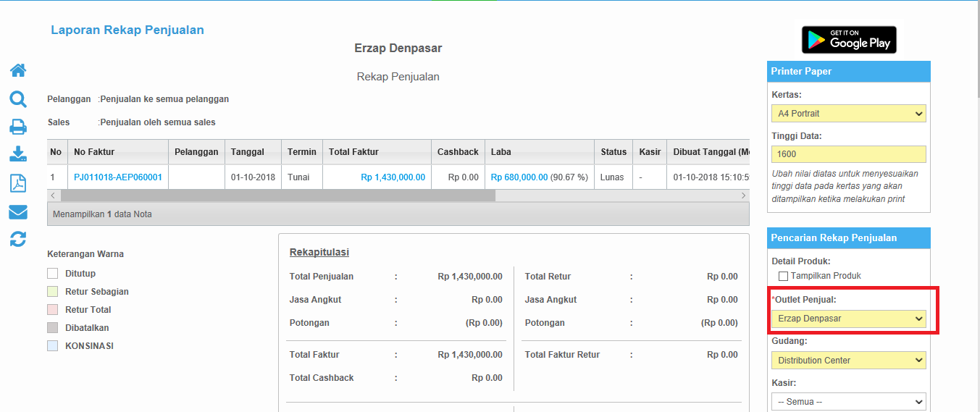Click the Retur Sebagian green swatch
980x412 pixels.
pos(52,292)
